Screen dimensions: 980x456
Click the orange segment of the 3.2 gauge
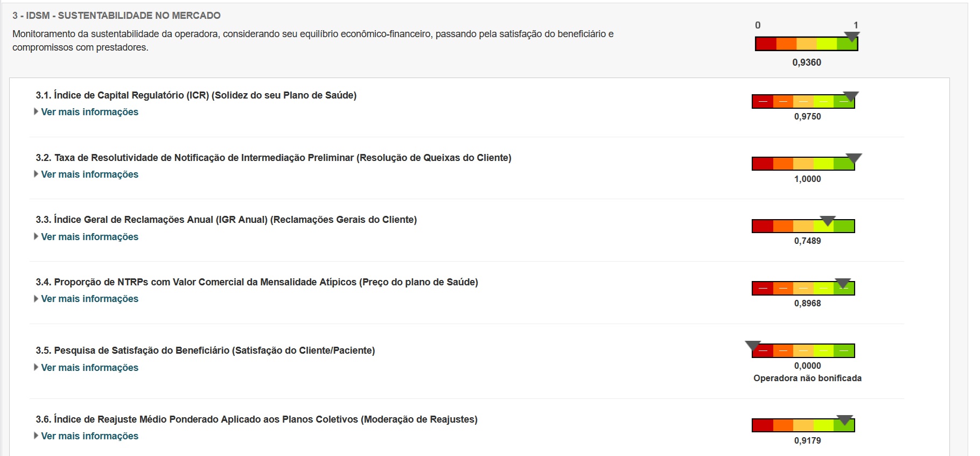tap(783, 164)
